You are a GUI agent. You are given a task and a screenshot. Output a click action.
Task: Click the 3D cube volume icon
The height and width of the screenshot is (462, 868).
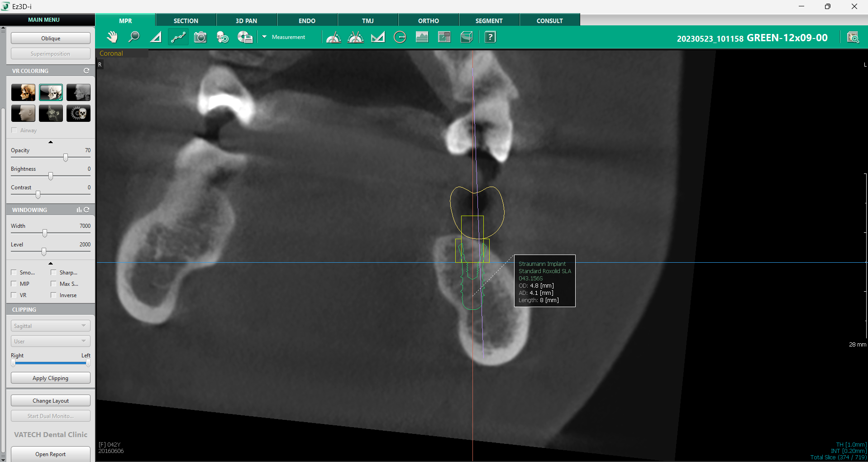(466, 37)
